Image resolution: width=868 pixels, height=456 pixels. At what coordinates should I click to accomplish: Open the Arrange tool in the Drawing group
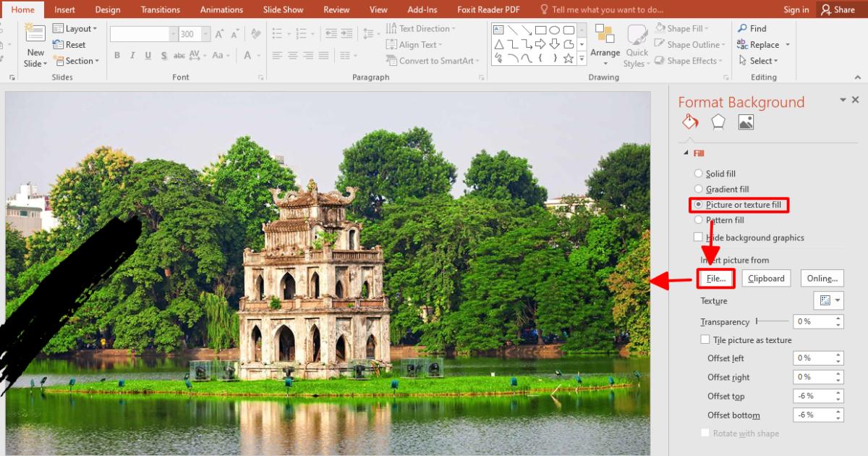[x=605, y=45]
